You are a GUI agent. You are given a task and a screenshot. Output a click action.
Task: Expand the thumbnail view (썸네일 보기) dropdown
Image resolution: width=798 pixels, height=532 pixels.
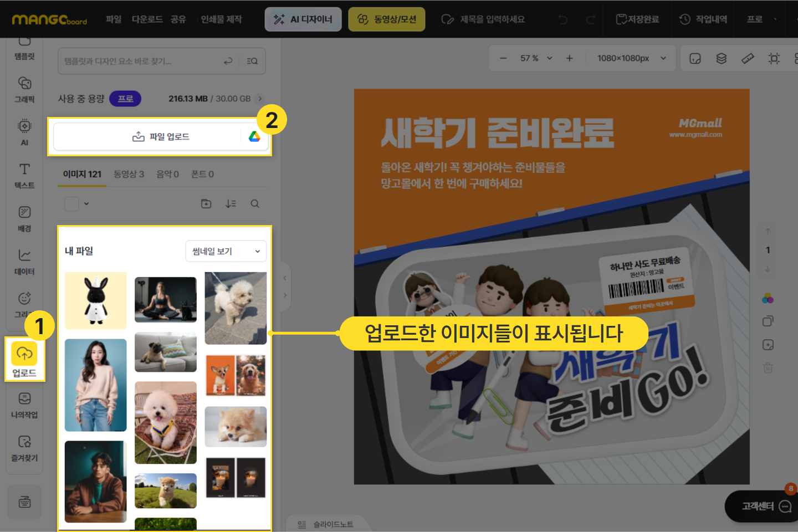click(x=226, y=251)
